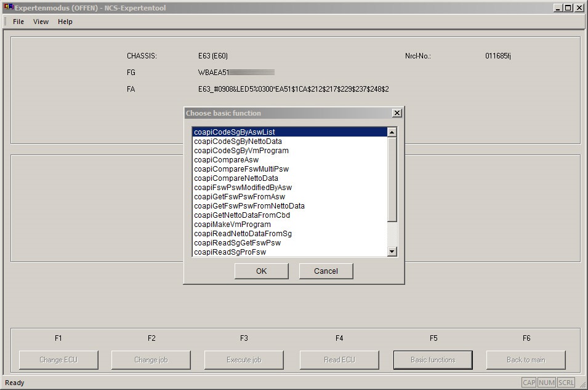Click the E63 (E60) chassis value
The width and height of the screenshot is (588, 390).
[x=213, y=56]
